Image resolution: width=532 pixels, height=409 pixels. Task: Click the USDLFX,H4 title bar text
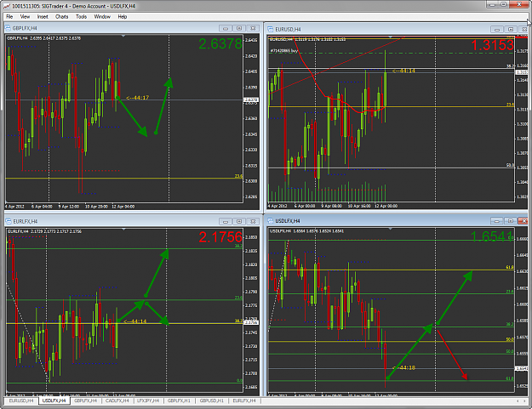tap(288, 221)
